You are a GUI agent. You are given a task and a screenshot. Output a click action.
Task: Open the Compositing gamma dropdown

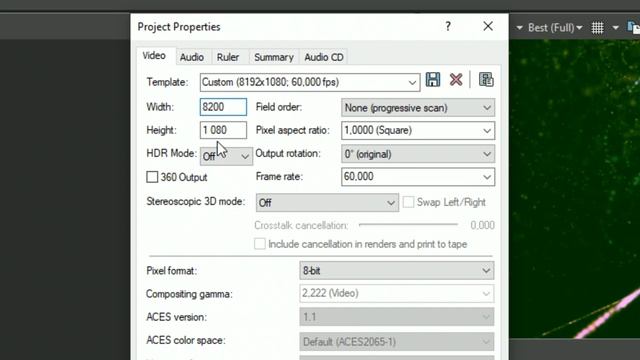point(396,293)
